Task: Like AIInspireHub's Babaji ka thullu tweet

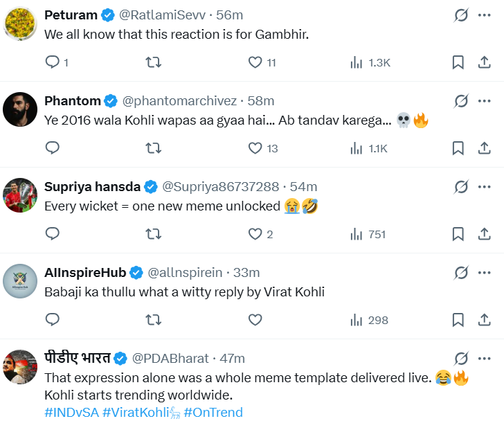Action: [255, 320]
